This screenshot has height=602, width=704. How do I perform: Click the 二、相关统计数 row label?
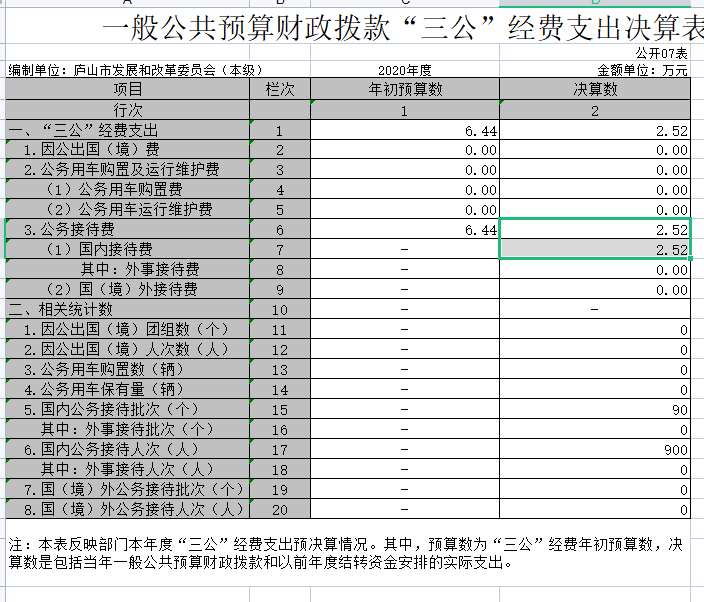click(x=128, y=310)
